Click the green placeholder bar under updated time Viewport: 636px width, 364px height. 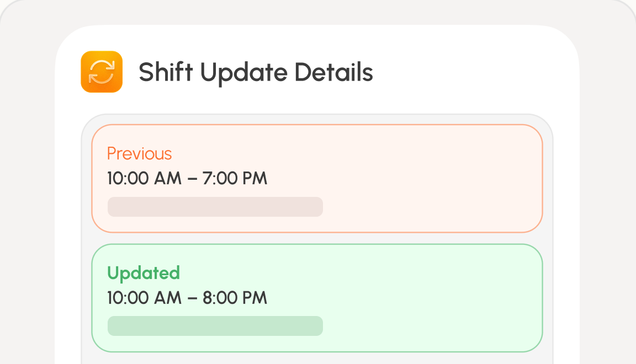click(x=215, y=326)
